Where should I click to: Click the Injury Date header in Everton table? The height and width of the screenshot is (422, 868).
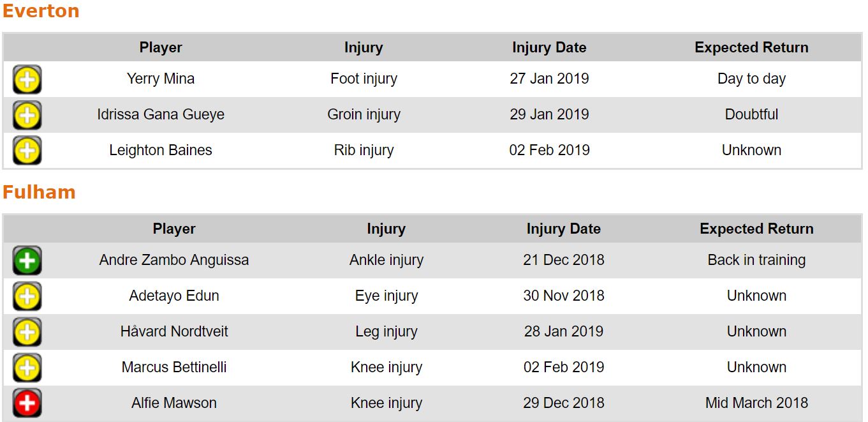point(549,47)
